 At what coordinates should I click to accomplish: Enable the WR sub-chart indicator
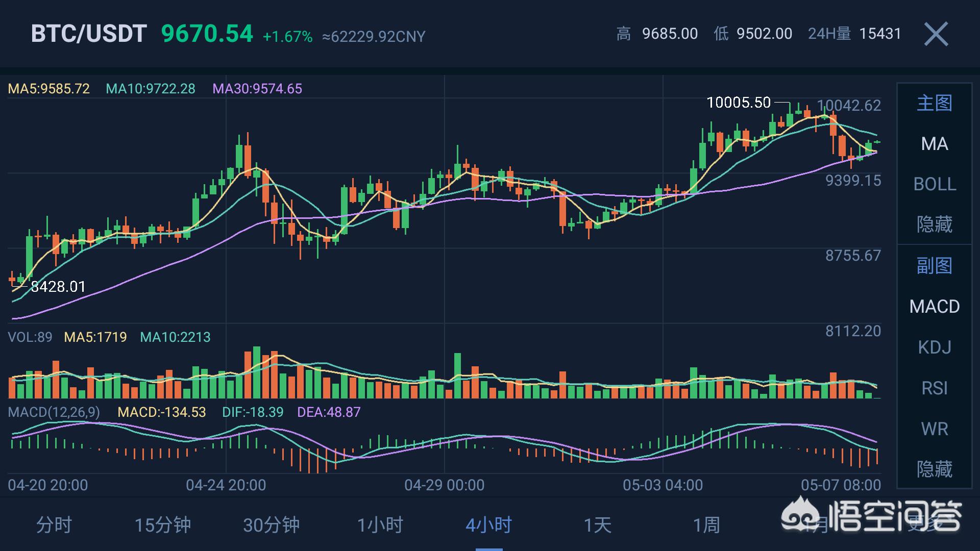pos(934,429)
